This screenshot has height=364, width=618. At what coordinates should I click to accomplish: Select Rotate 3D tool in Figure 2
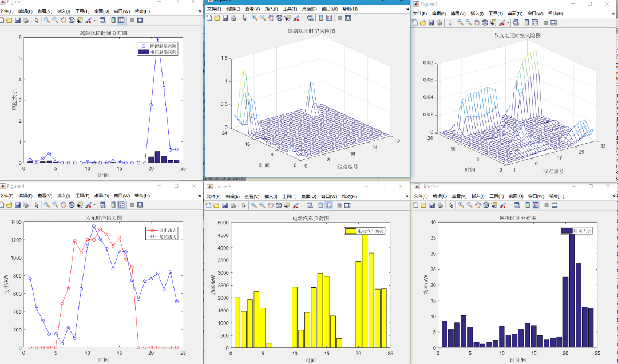tap(279, 18)
